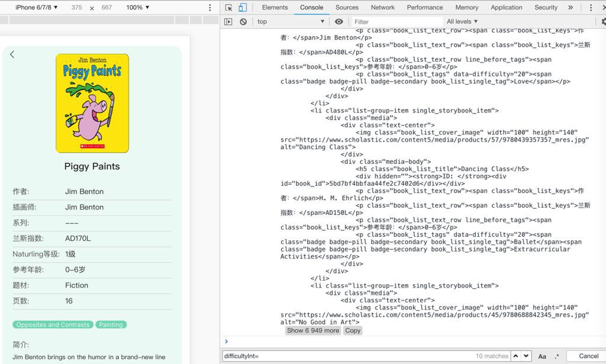Clear the console icon
The height and width of the screenshot is (364, 606).
pos(243,22)
